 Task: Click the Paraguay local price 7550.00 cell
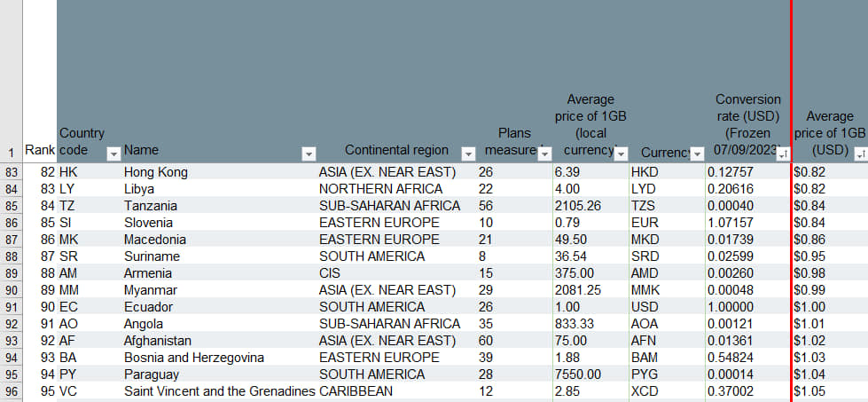580,374
